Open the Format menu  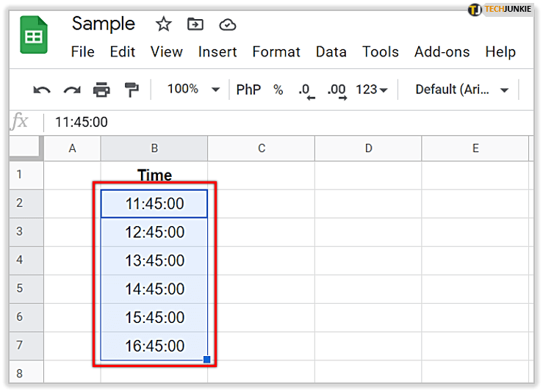tap(276, 51)
